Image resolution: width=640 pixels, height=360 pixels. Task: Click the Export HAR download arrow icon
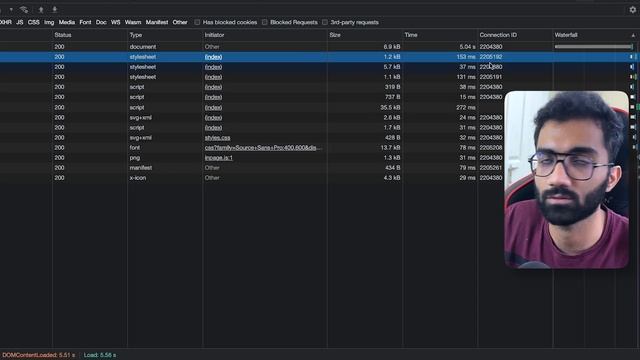point(55,9)
